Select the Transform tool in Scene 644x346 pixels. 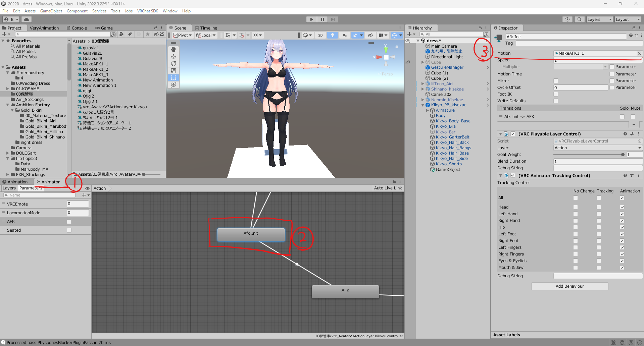(x=174, y=85)
